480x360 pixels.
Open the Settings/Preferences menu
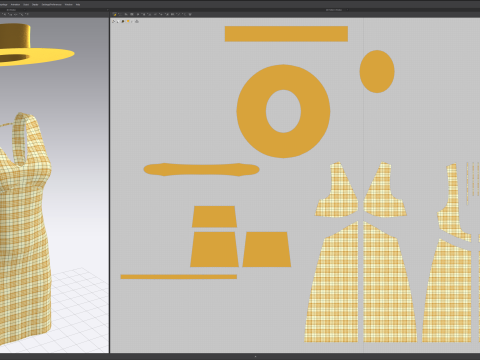[52, 5]
